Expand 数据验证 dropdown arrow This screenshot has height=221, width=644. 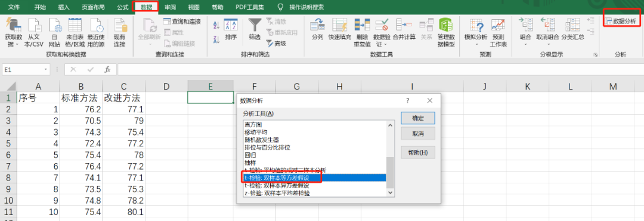[x=386, y=44]
